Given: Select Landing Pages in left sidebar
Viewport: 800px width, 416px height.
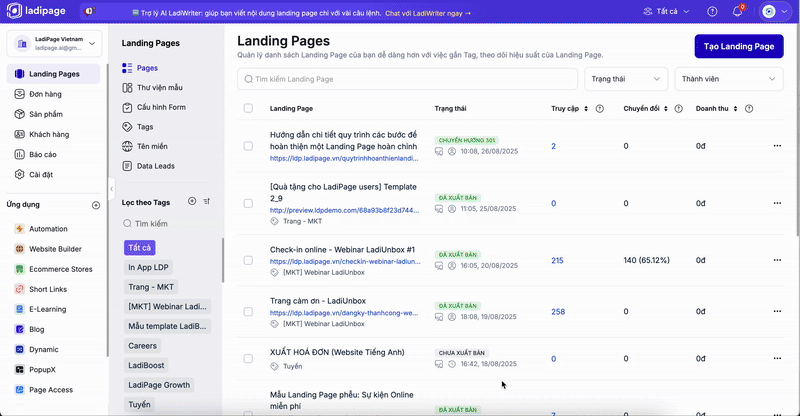Looking at the screenshot, I should [x=54, y=74].
